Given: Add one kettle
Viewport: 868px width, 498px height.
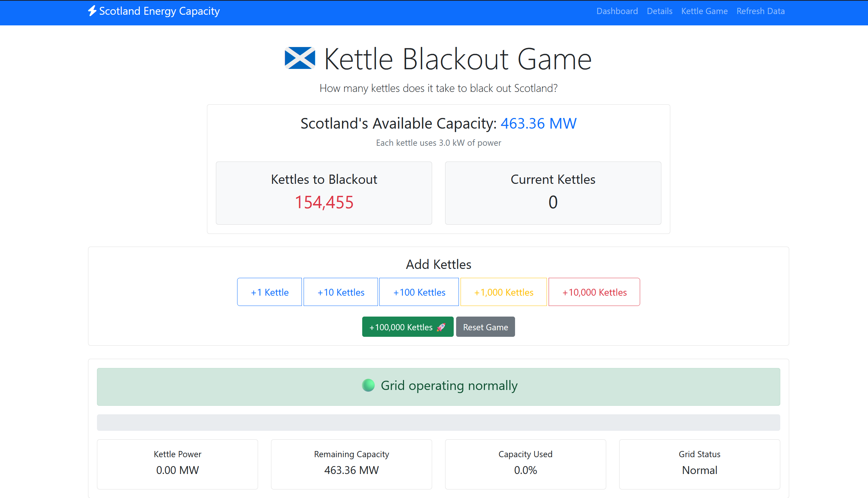Looking at the screenshot, I should tap(269, 292).
